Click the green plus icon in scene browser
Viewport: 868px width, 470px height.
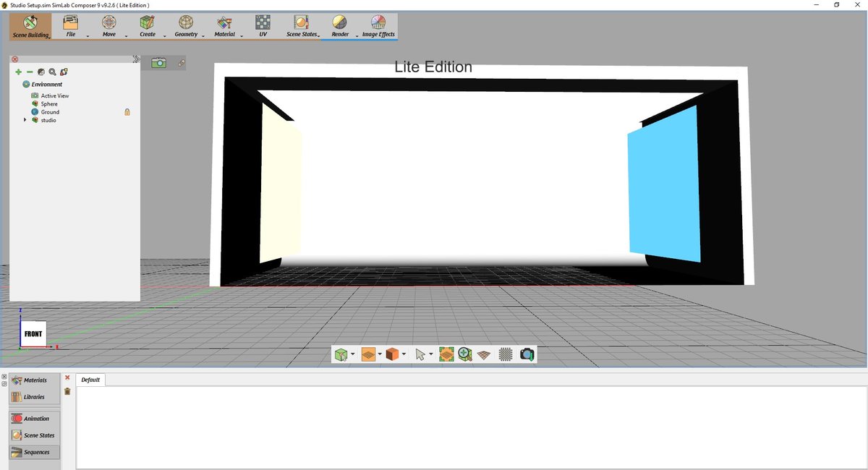18,72
